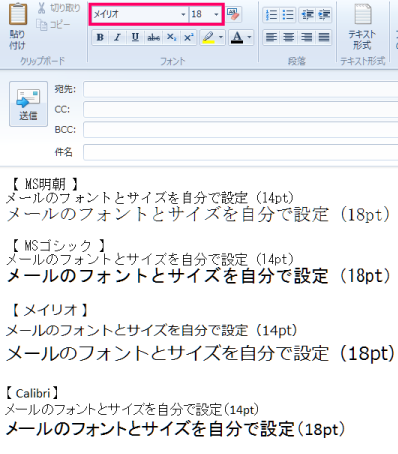This screenshot has height=454, width=398.
Task: Click the メイリオ 14pt sample line
Action: (x=152, y=331)
